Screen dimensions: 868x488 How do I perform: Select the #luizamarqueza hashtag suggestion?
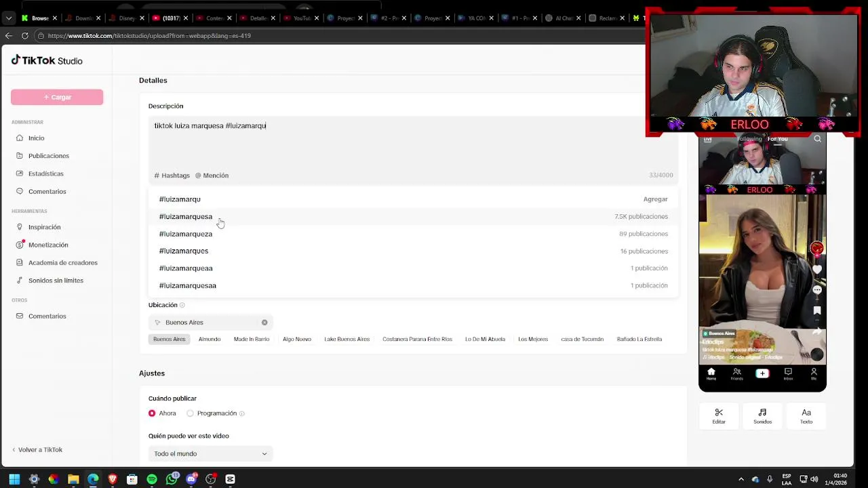pos(413,234)
